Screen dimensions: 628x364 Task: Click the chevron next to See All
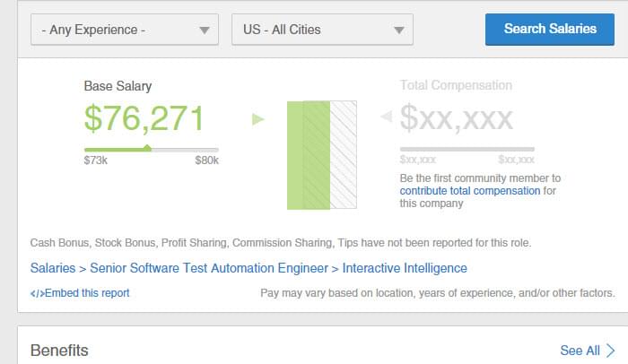610,351
